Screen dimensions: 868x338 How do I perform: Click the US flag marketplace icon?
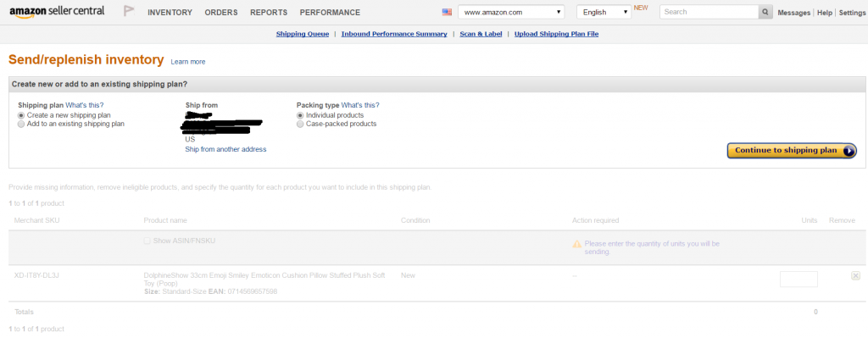click(x=447, y=12)
